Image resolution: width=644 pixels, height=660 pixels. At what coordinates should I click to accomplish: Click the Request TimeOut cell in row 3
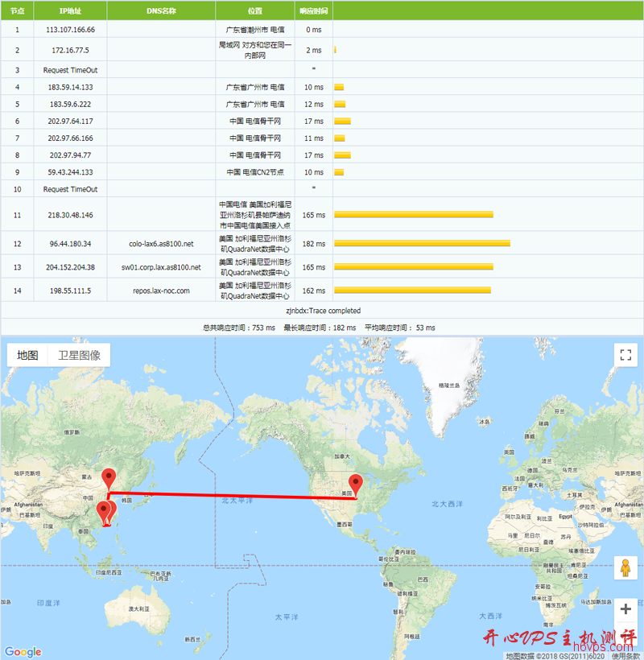tap(71, 69)
